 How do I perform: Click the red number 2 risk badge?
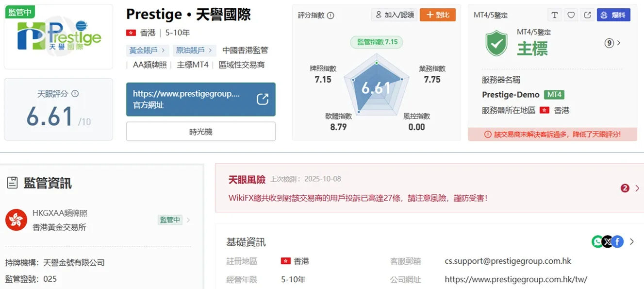pos(625,188)
